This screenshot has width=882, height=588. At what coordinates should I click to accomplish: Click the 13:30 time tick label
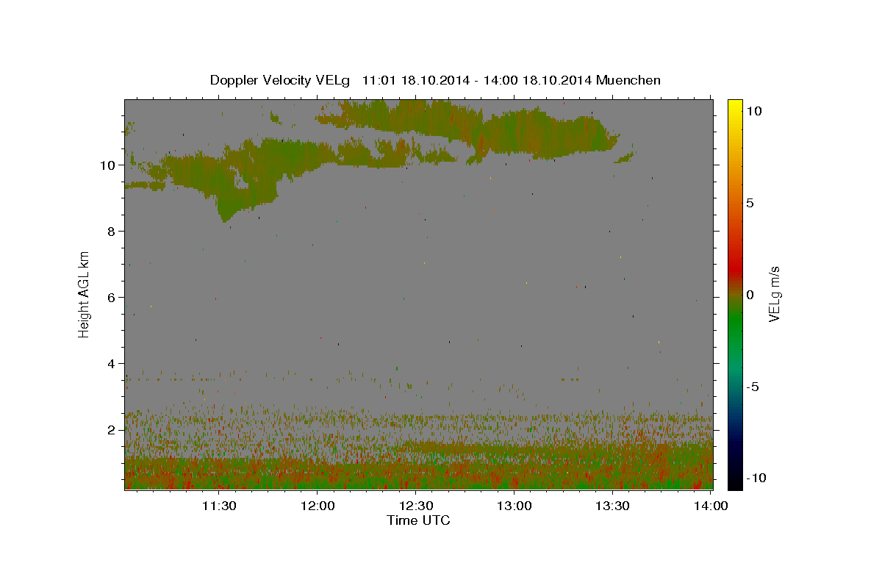click(613, 506)
